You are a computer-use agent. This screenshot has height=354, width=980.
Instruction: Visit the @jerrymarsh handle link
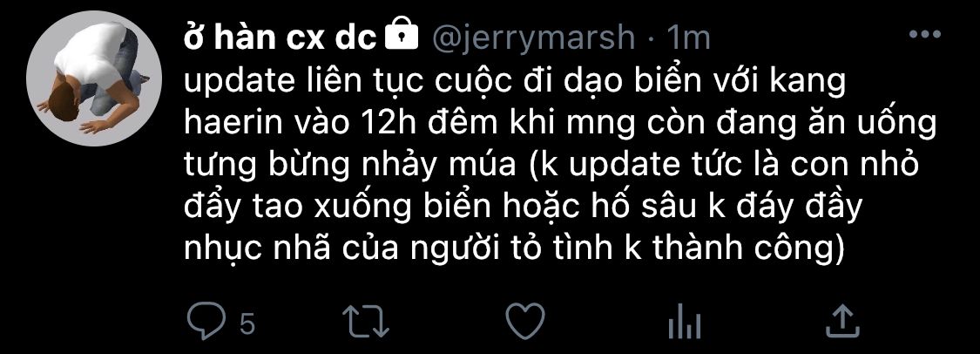[533, 39]
